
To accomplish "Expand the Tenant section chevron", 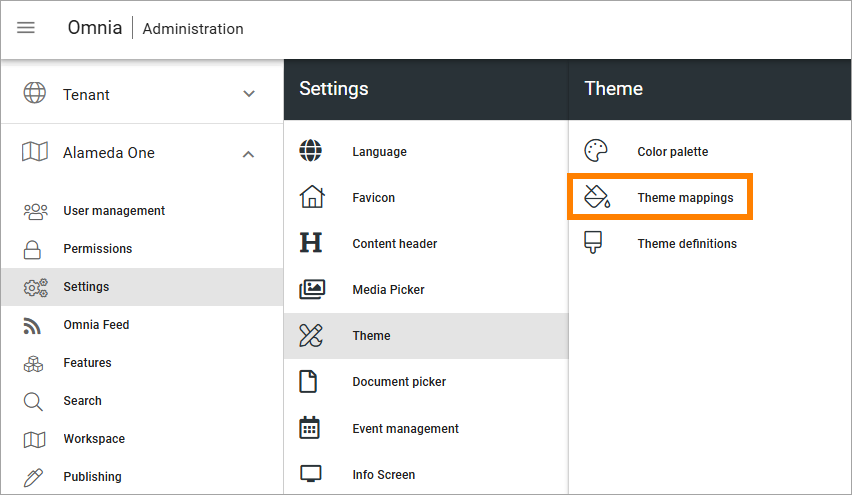I will click(x=249, y=93).
